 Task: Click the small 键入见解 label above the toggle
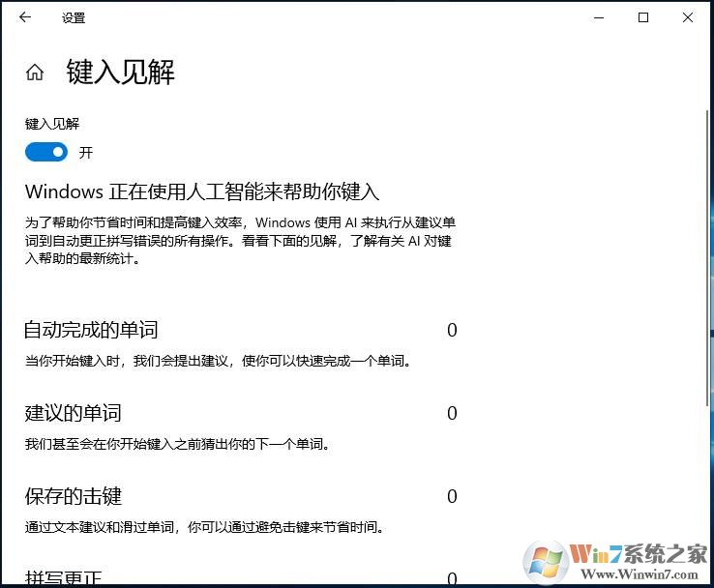pos(52,124)
